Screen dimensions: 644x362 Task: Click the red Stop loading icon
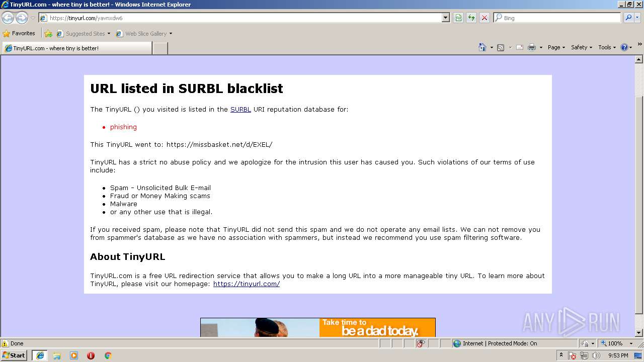pyautogui.click(x=485, y=18)
